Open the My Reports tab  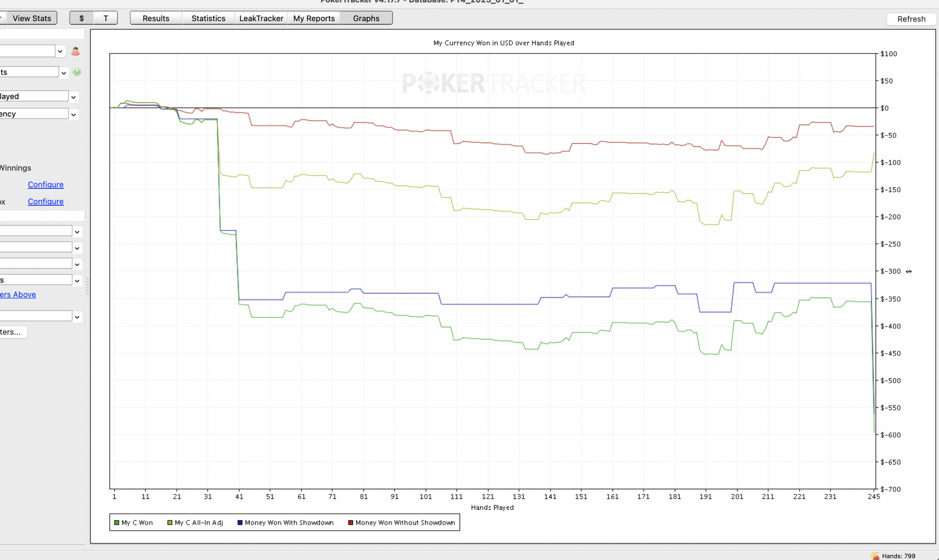tap(314, 18)
